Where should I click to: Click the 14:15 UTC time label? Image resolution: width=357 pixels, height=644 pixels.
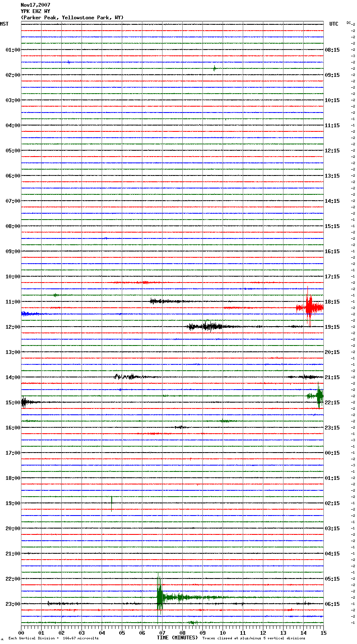[332, 201]
